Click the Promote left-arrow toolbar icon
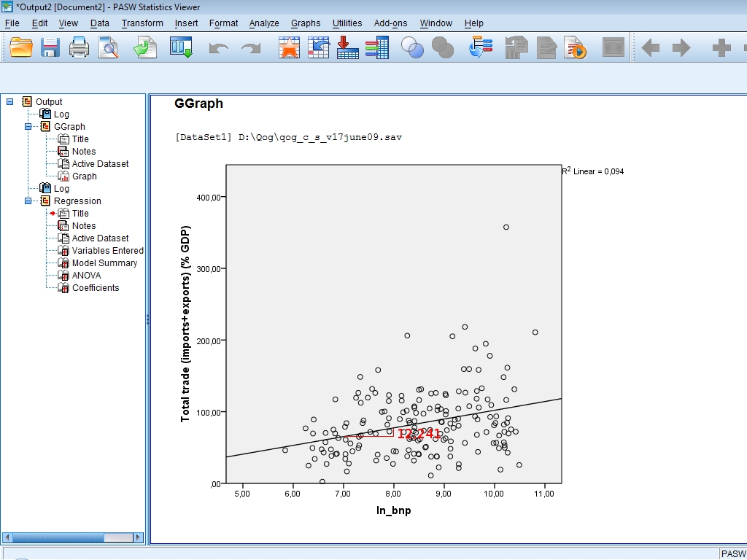Image resolution: width=747 pixels, height=560 pixels. pos(650,49)
